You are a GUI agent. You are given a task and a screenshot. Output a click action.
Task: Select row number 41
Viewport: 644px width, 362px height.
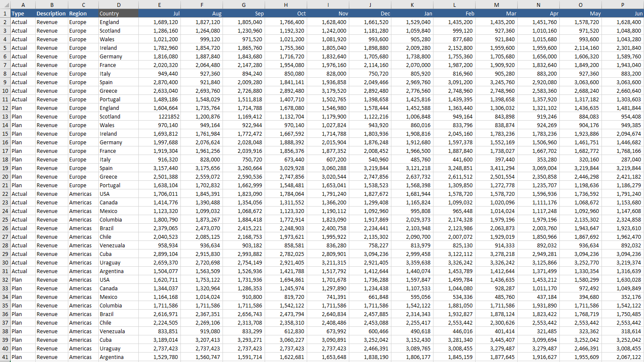point(5,357)
